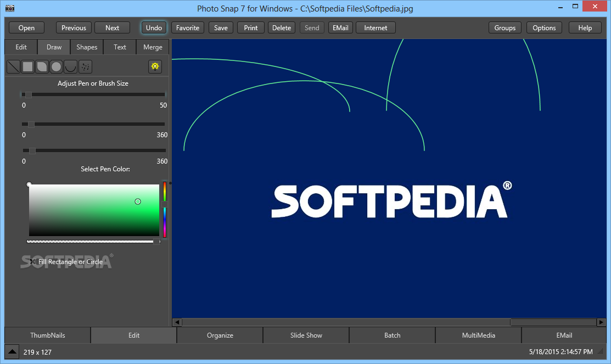Screen dimensions: 611x364
Task: Click the horizontal scrollbar left arrow
Action: click(x=177, y=322)
